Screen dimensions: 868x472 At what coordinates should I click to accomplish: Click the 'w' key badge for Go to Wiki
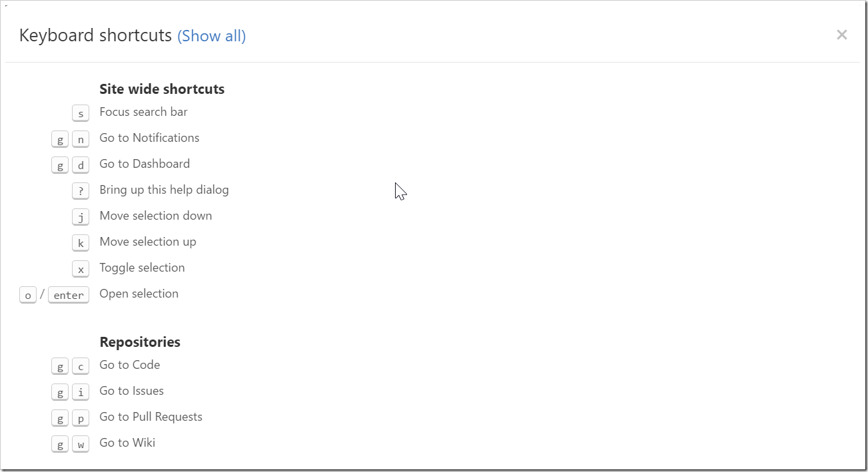click(80, 443)
